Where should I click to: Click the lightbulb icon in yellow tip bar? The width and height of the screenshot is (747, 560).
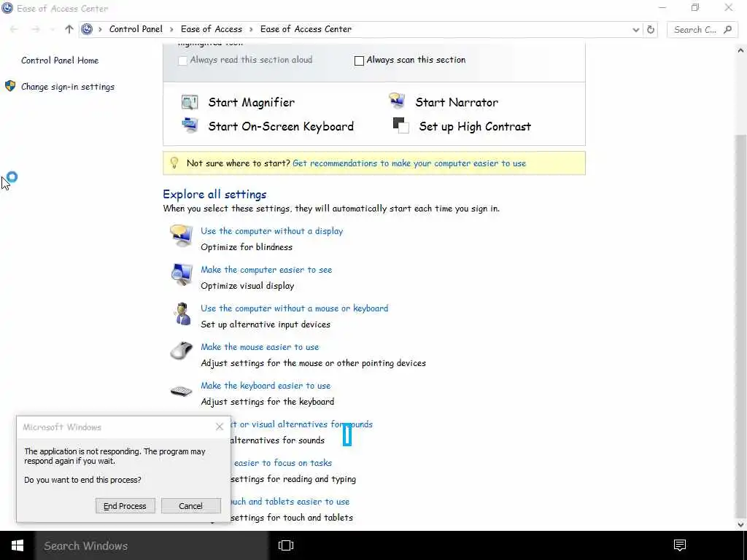tap(174, 163)
